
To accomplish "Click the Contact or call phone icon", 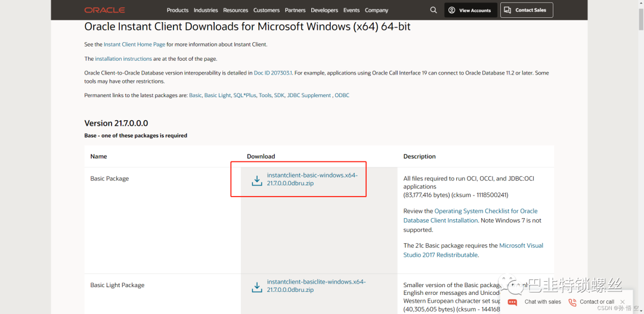I will (x=572, y=302).
